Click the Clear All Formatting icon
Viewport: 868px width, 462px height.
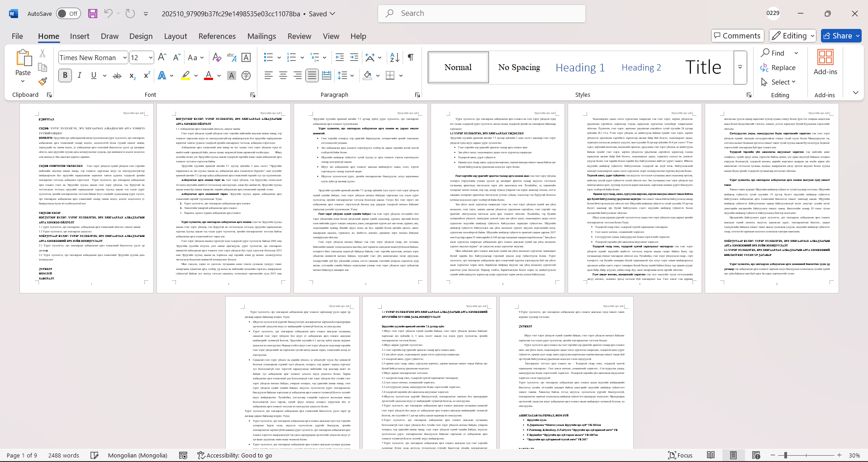tap(217, 57)
